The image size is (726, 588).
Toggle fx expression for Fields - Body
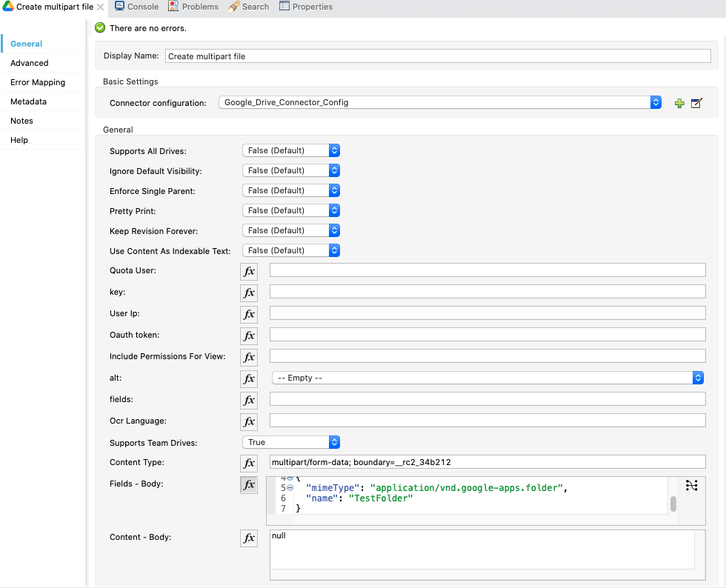point(249,484)
